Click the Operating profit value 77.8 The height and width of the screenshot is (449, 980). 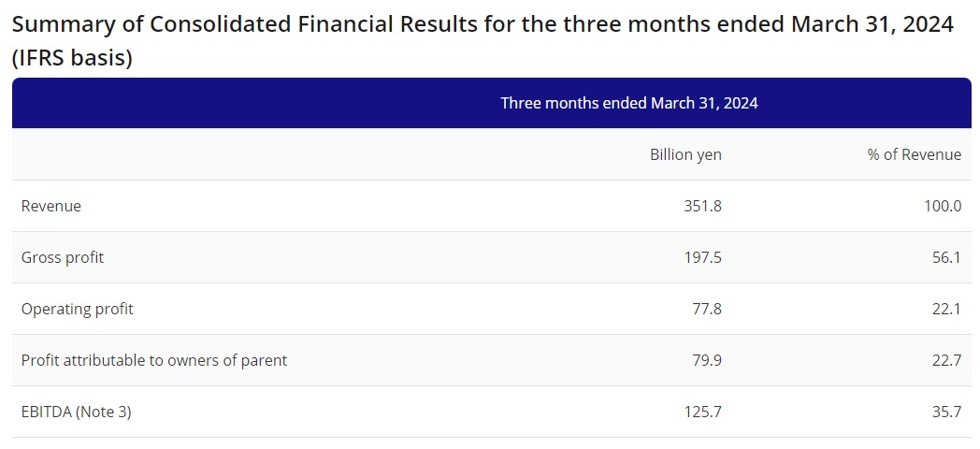706,309
